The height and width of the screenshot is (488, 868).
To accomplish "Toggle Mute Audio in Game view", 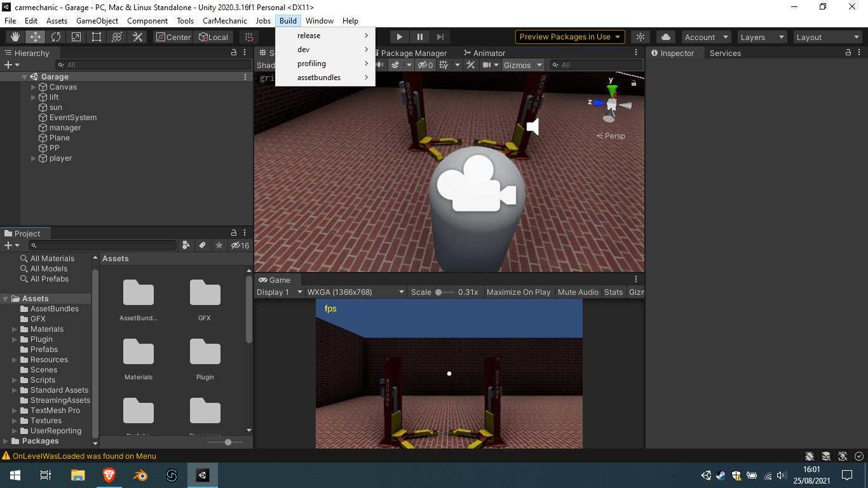I will point(578,292).
